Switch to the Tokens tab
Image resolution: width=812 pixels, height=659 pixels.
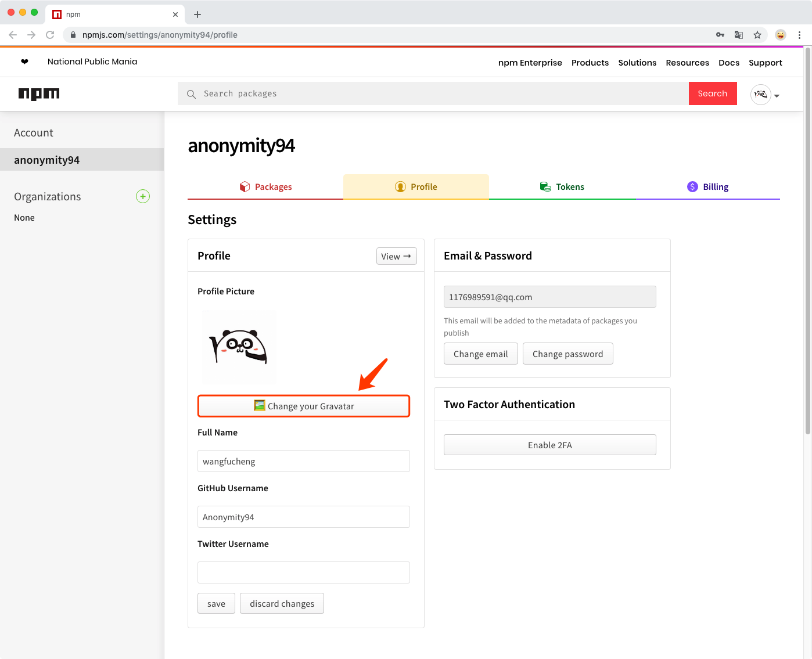coord(562,186)
